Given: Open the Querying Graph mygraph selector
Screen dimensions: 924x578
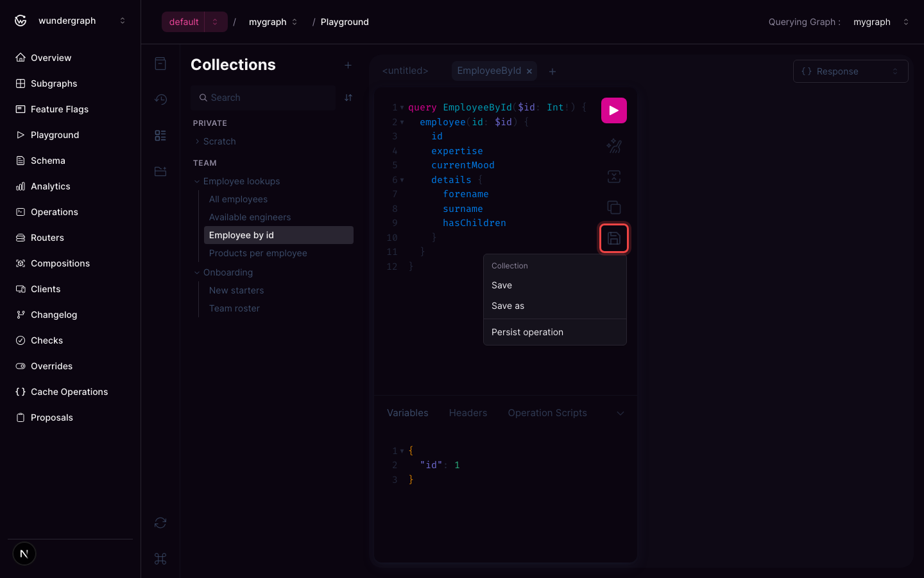Looking at the screenshot, I should coord(881,22).
